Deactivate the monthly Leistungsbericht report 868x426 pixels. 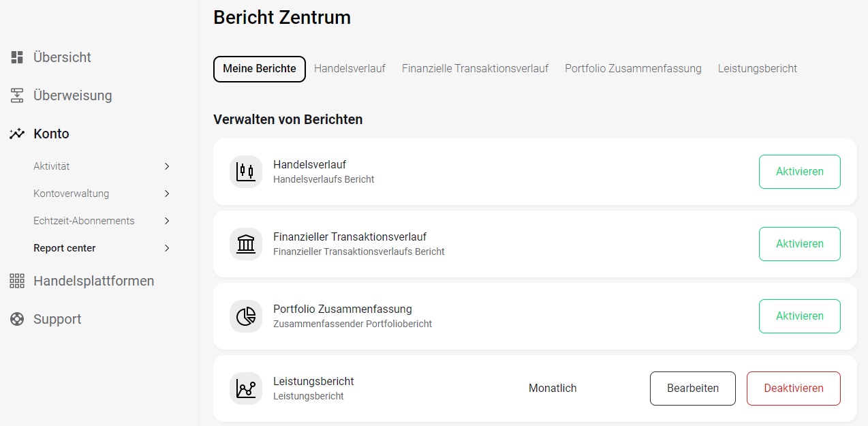point(793,389)
